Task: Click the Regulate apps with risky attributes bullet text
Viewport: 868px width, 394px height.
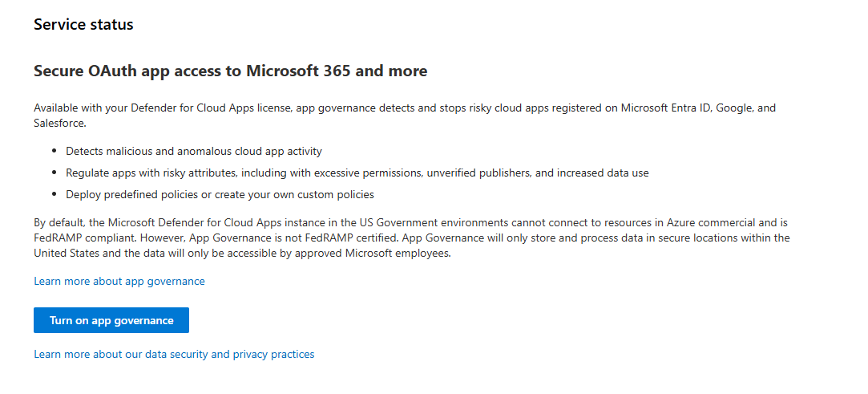Action: click(x=357, y=173)
